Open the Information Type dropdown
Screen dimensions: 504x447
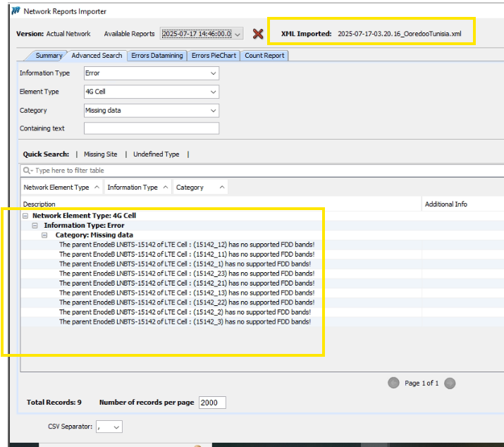213,73
